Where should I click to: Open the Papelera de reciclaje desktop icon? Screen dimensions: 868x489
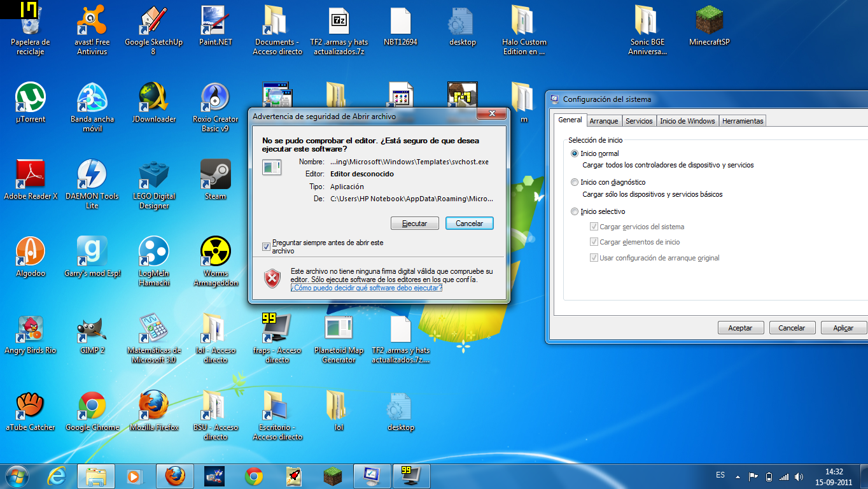pos(30,31)
